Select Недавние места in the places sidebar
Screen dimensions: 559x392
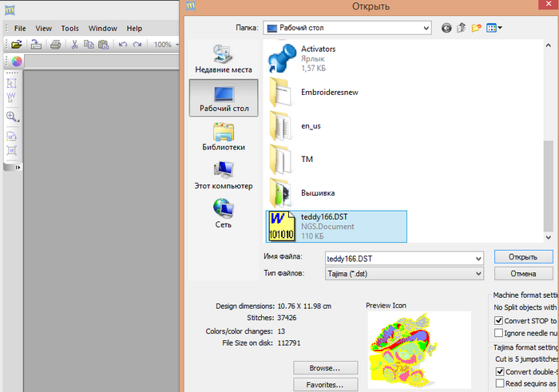coord(224,59)
